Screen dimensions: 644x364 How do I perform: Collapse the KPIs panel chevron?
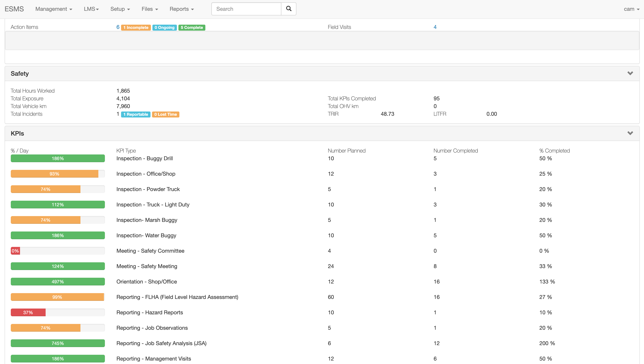click(630, 133)
